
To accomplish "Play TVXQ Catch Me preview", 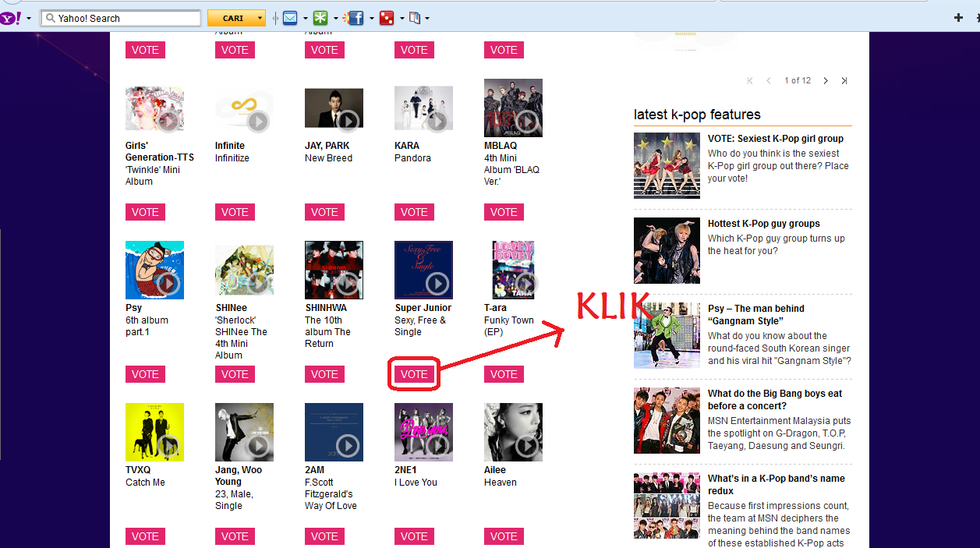I will point(168,446).
